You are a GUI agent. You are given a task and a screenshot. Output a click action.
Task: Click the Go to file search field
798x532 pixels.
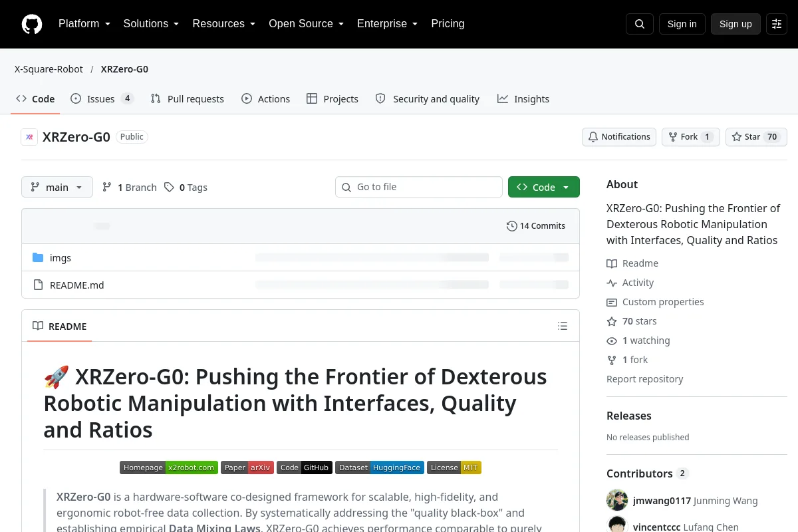[419, 187]
